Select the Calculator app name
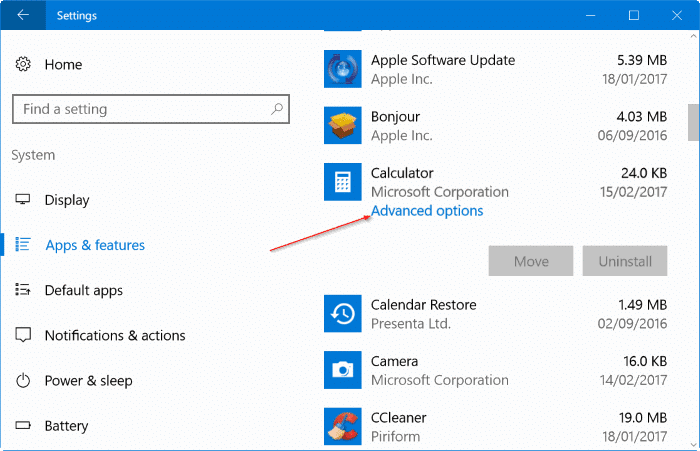 coord(402,173)
